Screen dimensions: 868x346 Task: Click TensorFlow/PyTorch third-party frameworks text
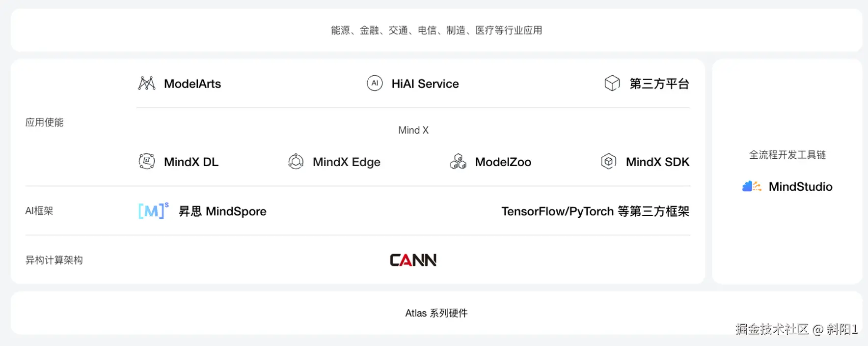coord(595,211)
